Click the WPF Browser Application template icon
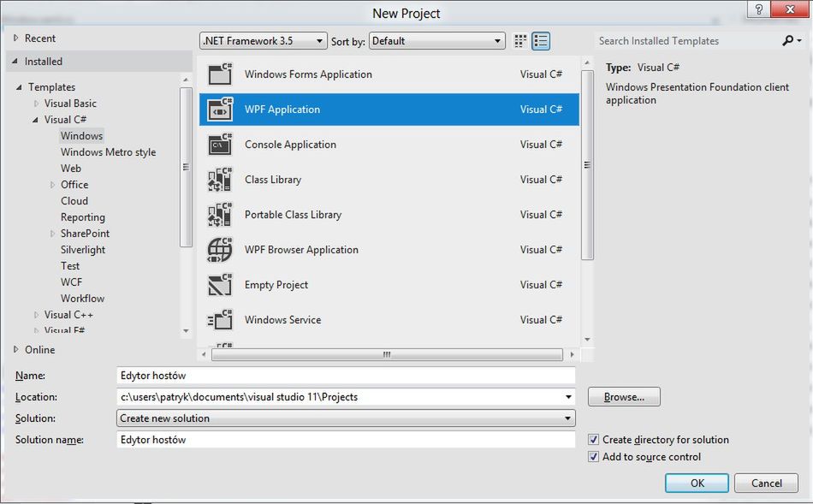This screenshot has width=813, height=504. tap(220, 250)
